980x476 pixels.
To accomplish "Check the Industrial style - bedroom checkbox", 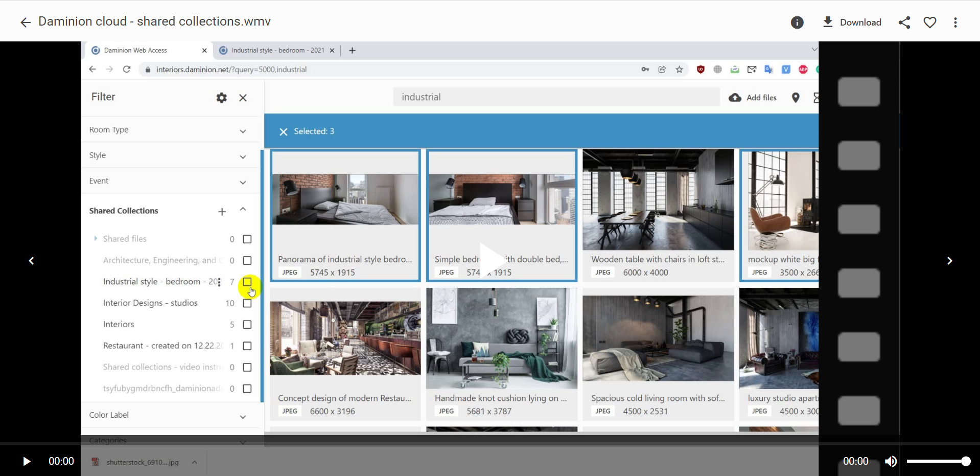I will [247, 282].
